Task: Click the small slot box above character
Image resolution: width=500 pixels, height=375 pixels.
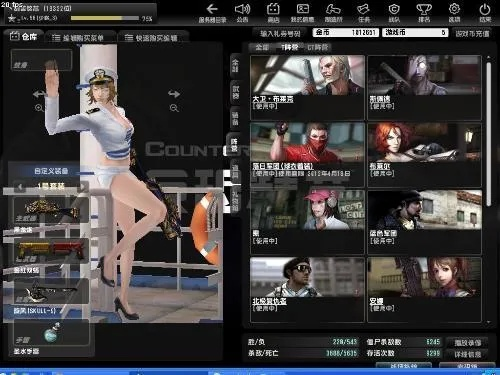Action: click(41, 60)
